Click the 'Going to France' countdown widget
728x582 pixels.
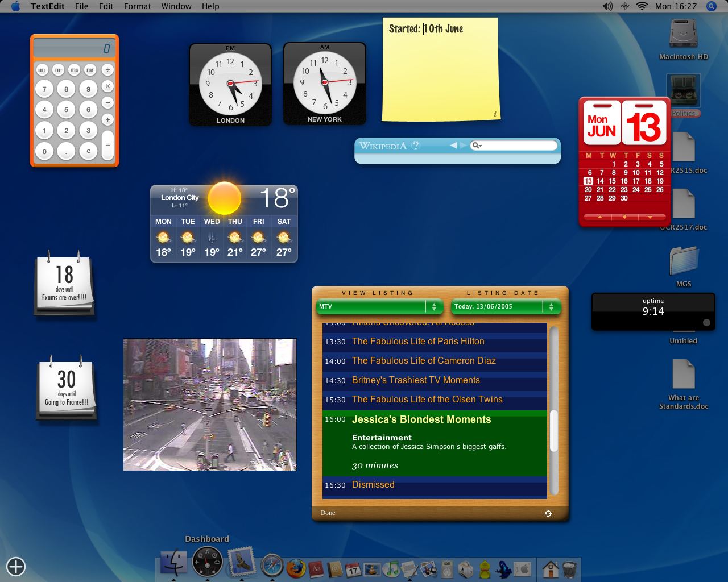pos(67,389)
